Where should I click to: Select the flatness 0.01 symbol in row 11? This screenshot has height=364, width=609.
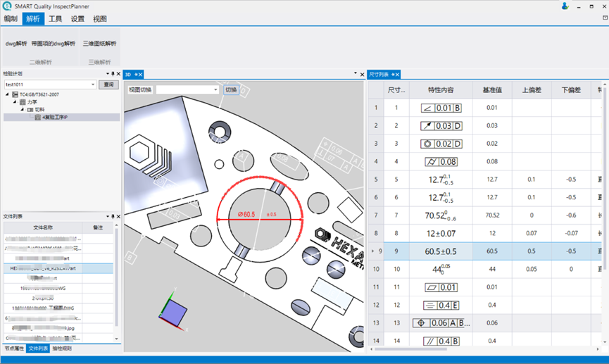pyautogui.click(x=441, y=287)
